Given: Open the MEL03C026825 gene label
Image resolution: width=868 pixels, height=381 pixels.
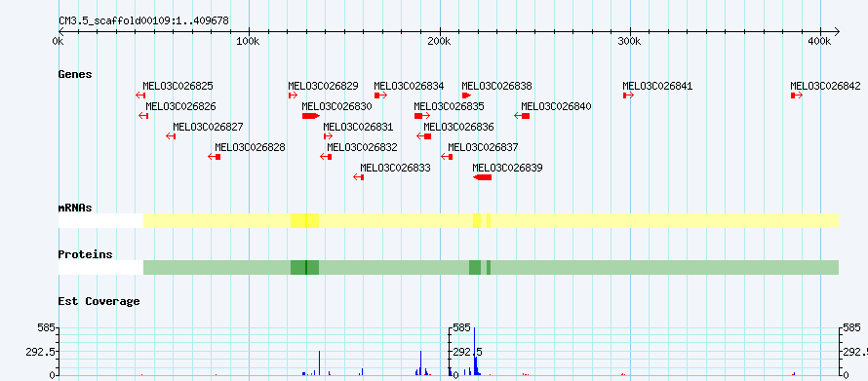Looking at the screenshot, I should point(178,87).
